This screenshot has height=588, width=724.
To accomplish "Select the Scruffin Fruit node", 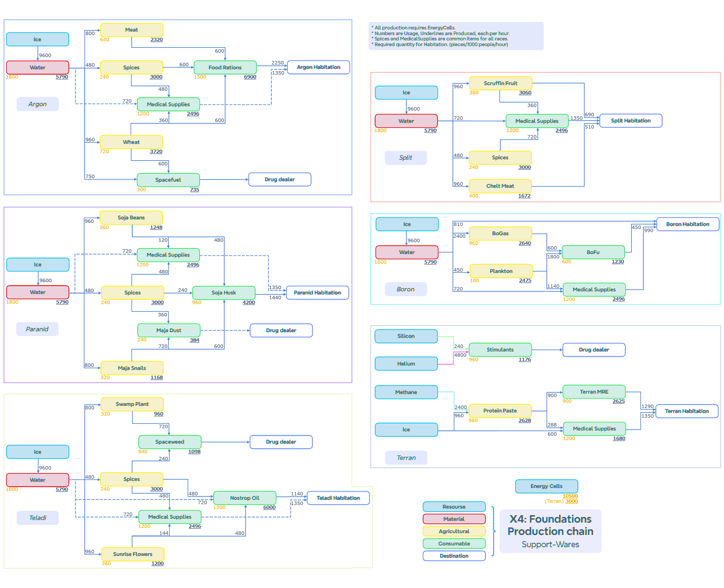I will (500, 83).
